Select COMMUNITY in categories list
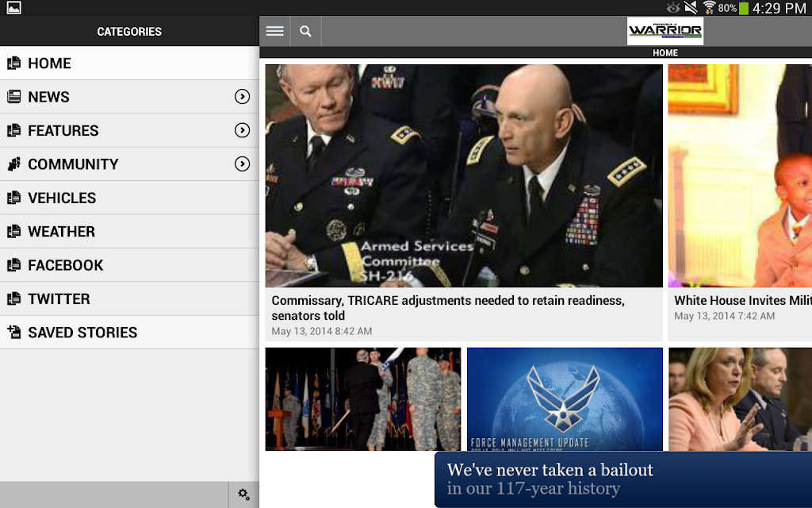This screenshot has width=812, height=508. tap(129, 164)
